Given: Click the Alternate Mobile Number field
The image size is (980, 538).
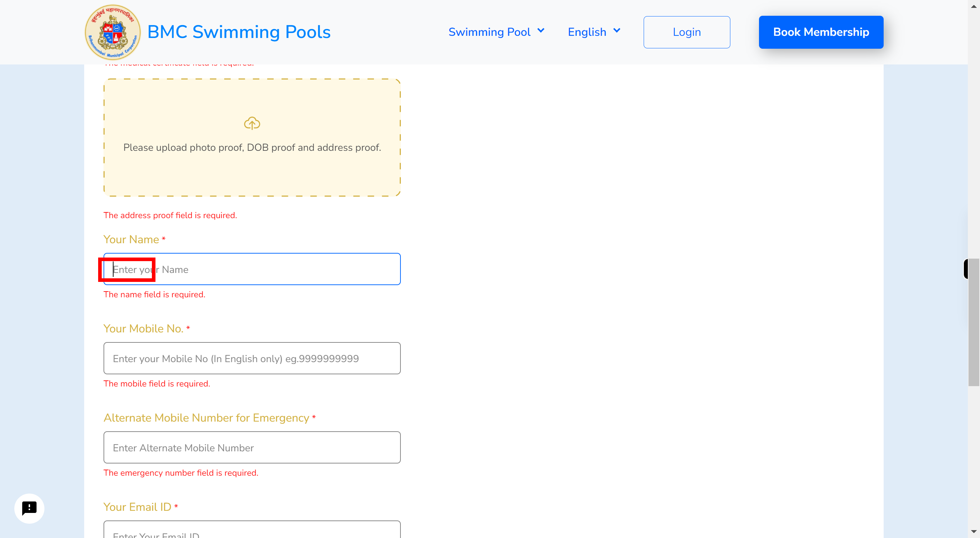Looking at the screenshot, I should tap(251, 448).
